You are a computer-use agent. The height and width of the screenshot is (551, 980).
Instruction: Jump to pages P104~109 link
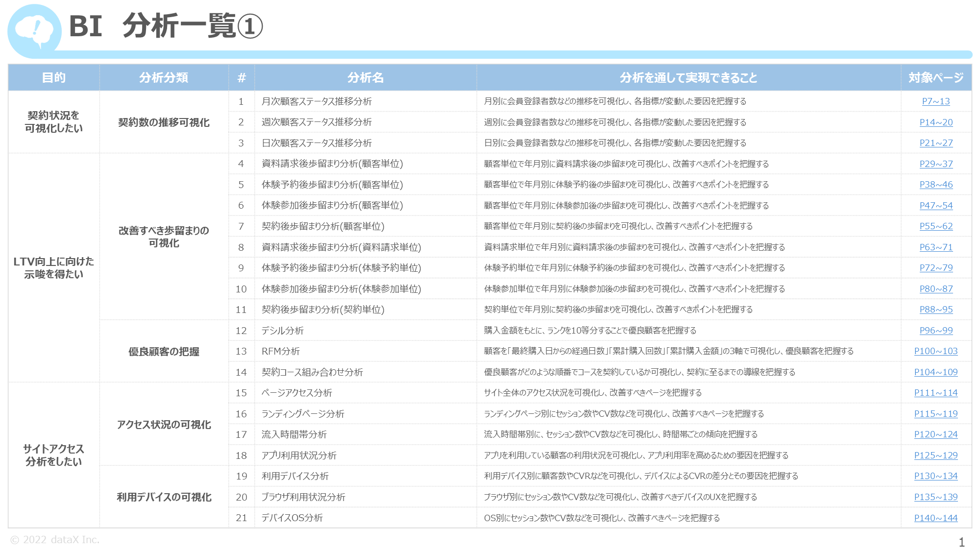pyautogui.click(x=936, y=372)
